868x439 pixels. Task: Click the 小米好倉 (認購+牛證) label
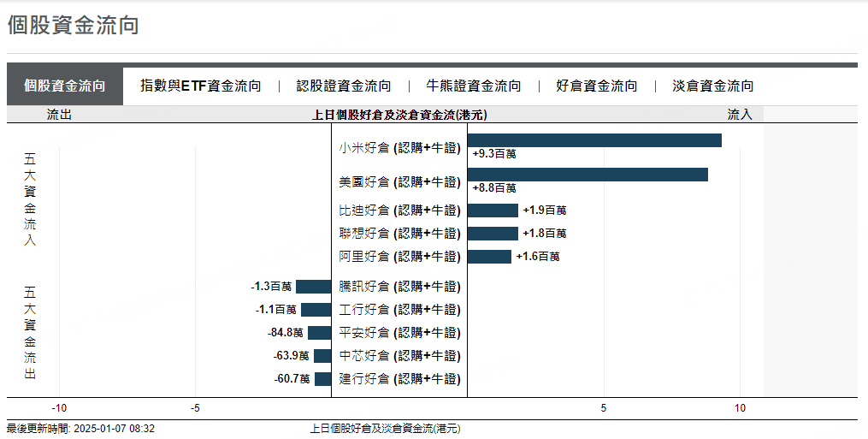pos(399,148)
